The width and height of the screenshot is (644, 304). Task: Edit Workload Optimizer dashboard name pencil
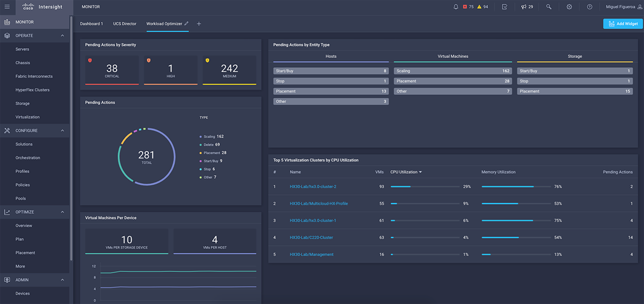[186, 24]
